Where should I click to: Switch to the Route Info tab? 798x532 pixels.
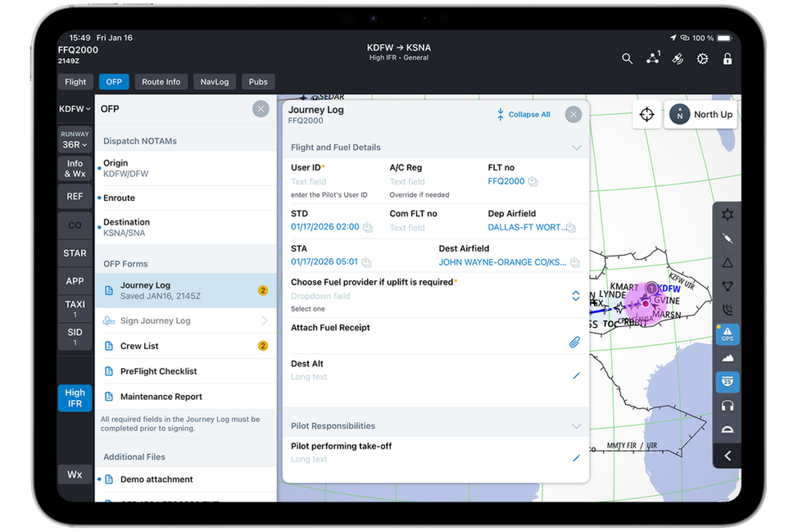pos(161,82)
